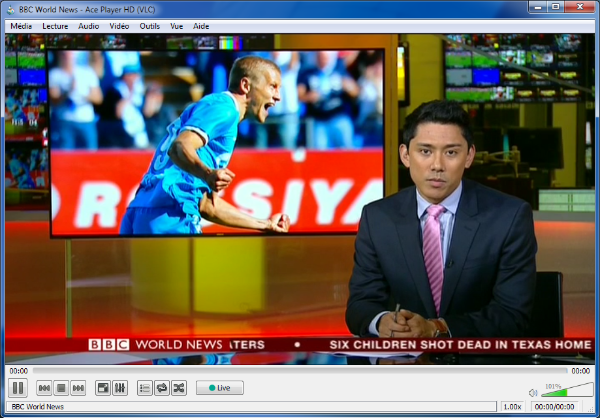Screen dimensions: 600x418
Task: Open the Aide menu
Action: pyautogui.click(x=201, y=26)
